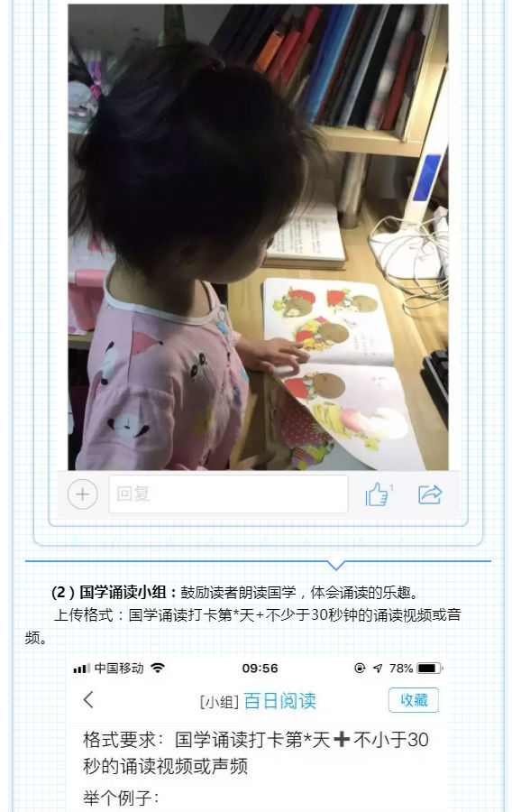Open the photo of the child reading
Image resolution: width=512 pixels, height=812 pixels.
(x=258, y=237)
